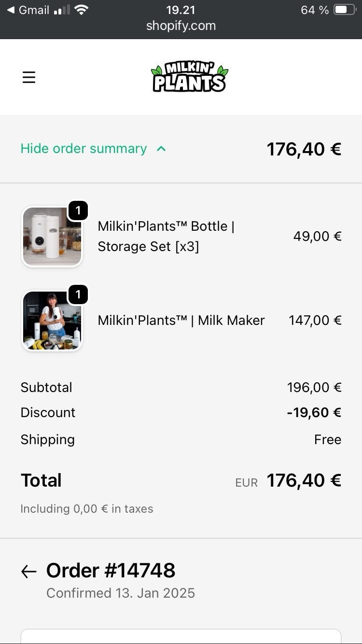Collapse the order summary chevron
The image size is (362, 644).
pos(161,149)
